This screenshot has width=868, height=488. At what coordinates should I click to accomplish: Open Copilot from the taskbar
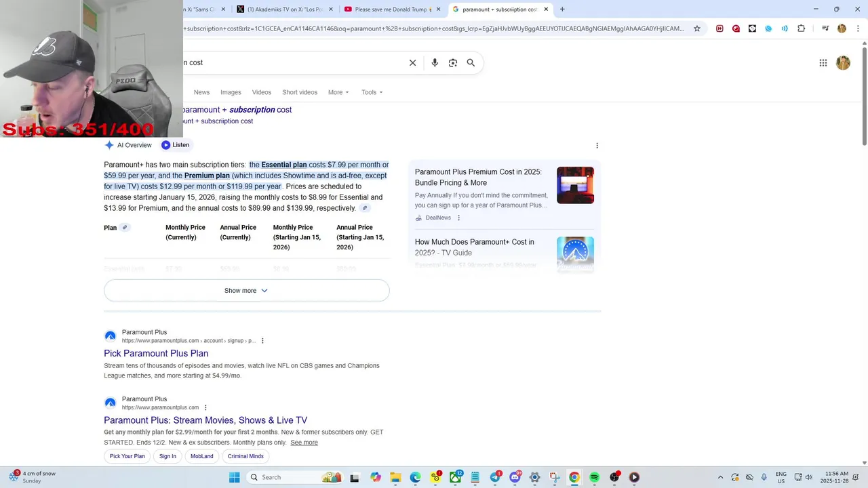(x=376, y=477)
